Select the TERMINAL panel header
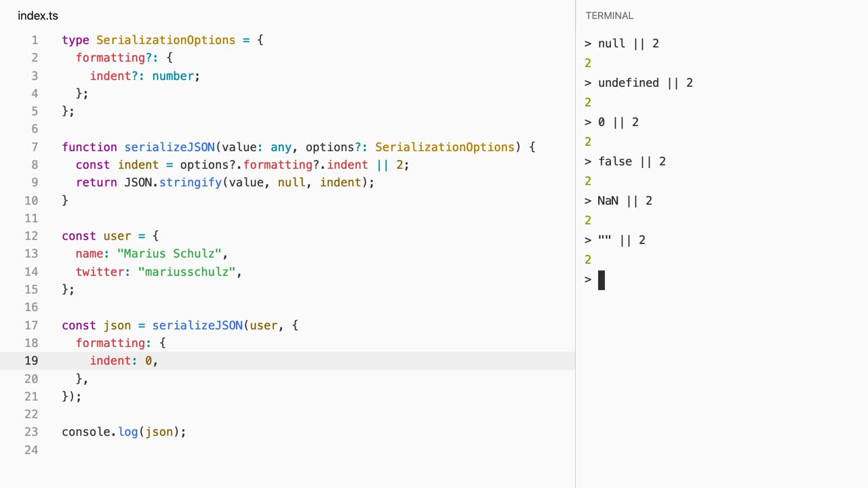The image size is (868, 488). (x=609, y=16)
